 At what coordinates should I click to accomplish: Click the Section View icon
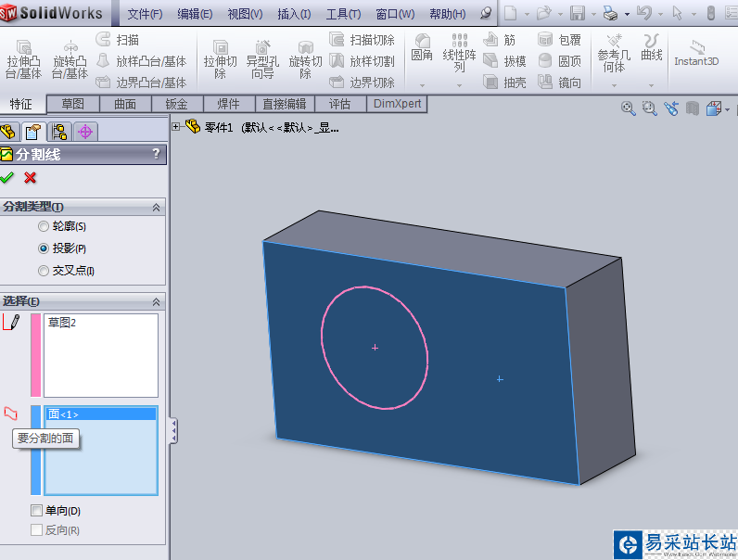click(693, 108)
